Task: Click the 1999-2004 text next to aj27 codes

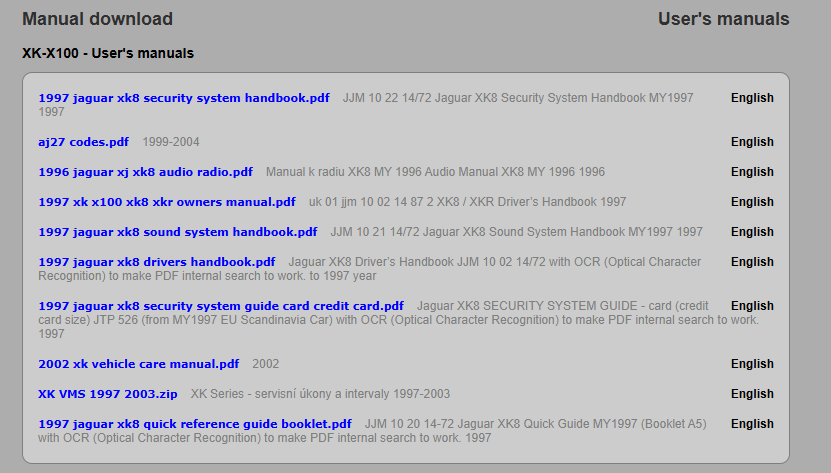Action: [171, 142]
